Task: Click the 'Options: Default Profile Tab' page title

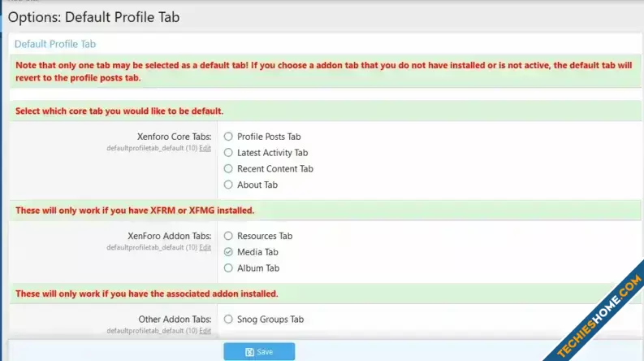Action: [x=93, y=17]
